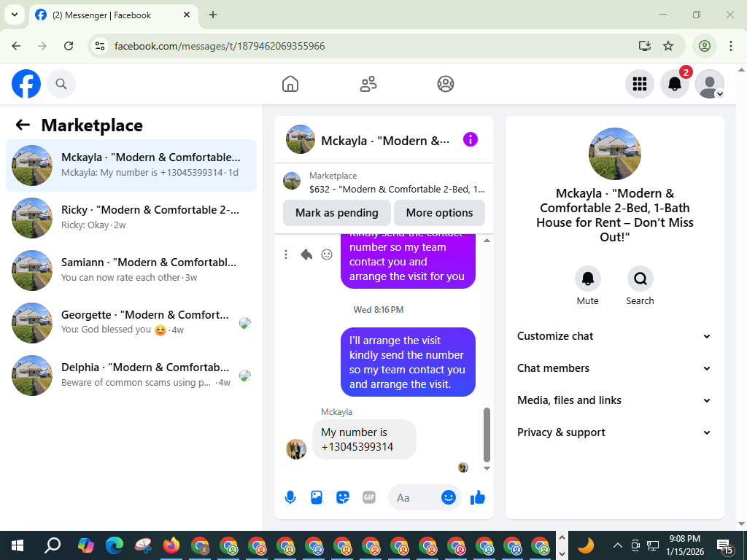Screen dimensions: 747x560
Task: Open Windows notification center icon
Action: (725, 545)
